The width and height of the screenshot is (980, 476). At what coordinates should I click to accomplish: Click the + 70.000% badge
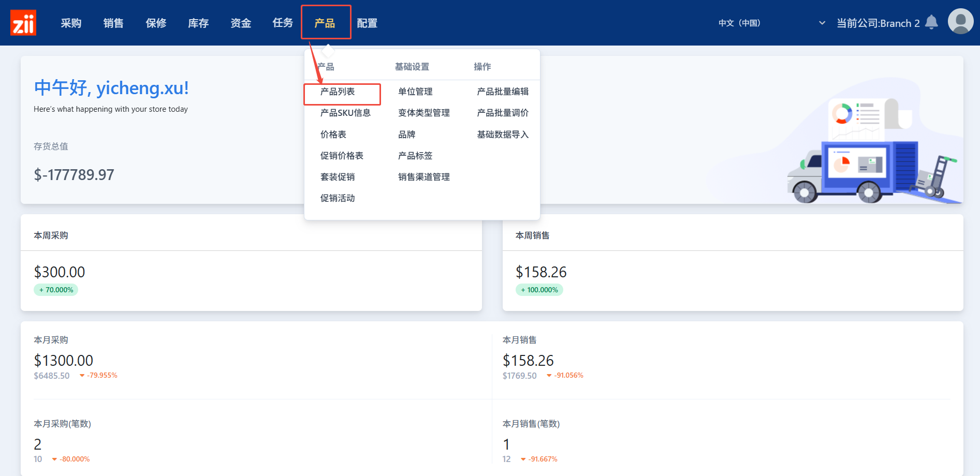pyautogui.click(x=56, y=290)
